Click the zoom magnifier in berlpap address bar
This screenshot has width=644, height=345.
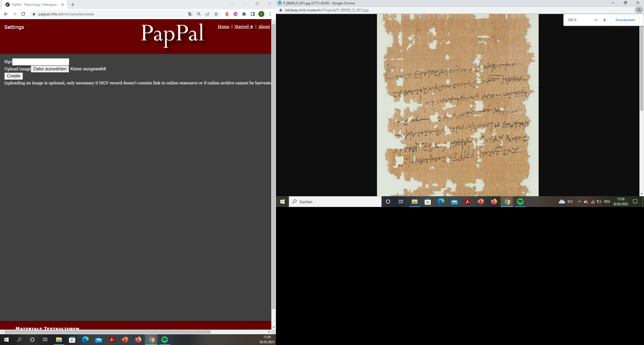coord(639,10)
